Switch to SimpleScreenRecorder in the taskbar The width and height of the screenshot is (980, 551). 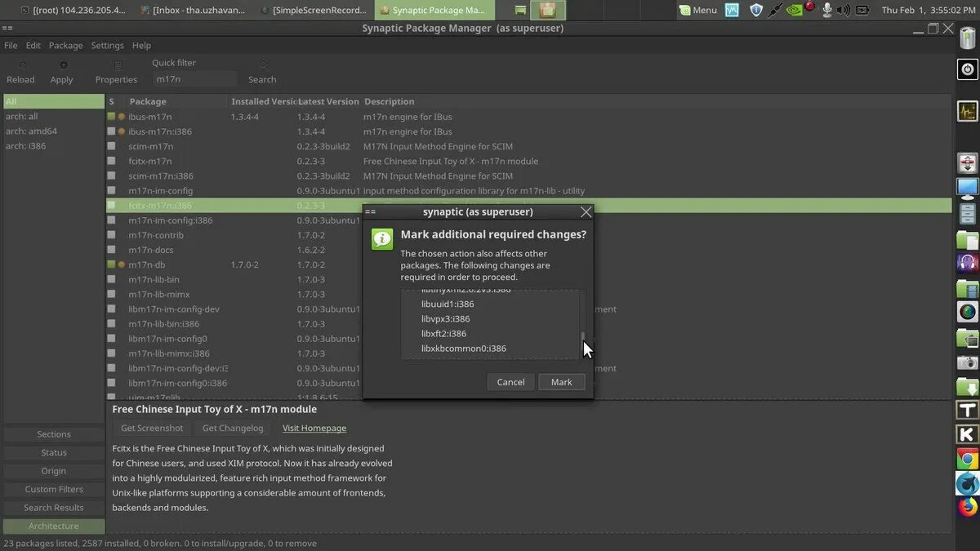point(314,10)
